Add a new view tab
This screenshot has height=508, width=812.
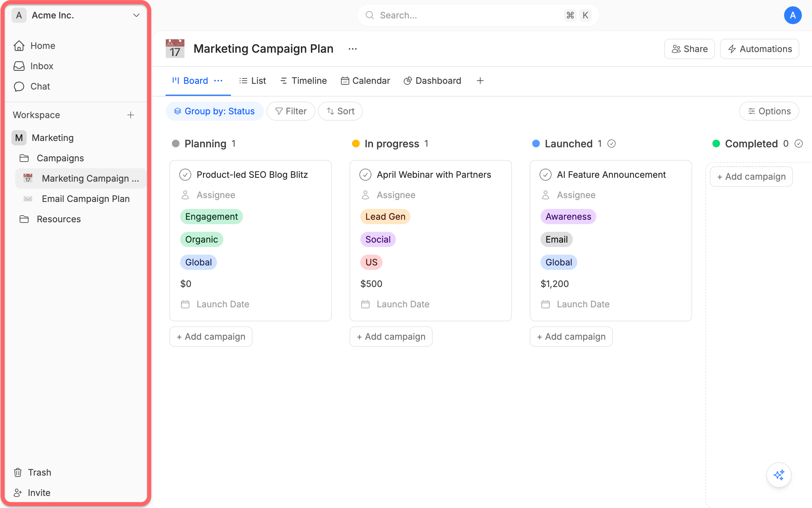pyautogui.click(x=480, y=81)
